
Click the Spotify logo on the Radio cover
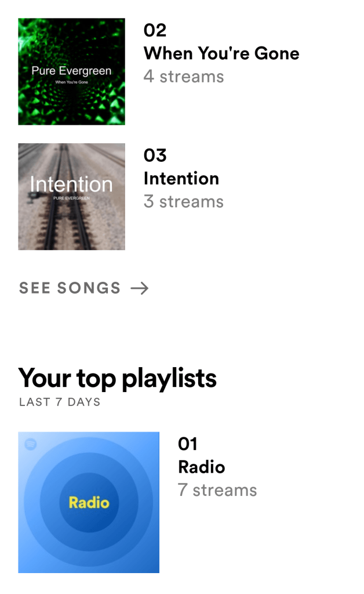[31, 444]
